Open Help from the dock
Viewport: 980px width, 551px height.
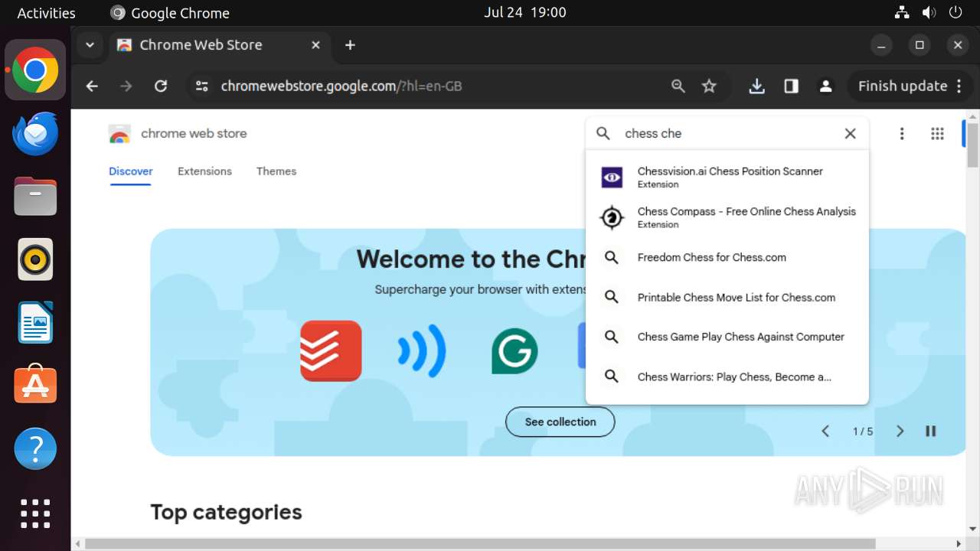pos(35,449)
